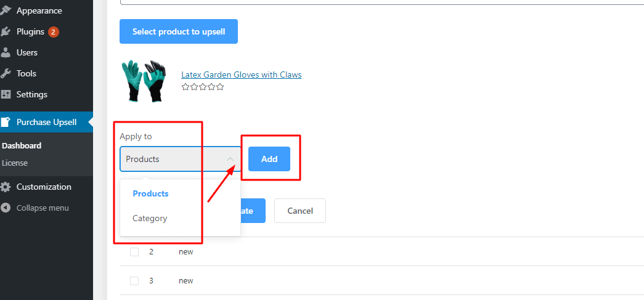Select Products option in dropdown list
Screen dimensions: 644x300
150,193
